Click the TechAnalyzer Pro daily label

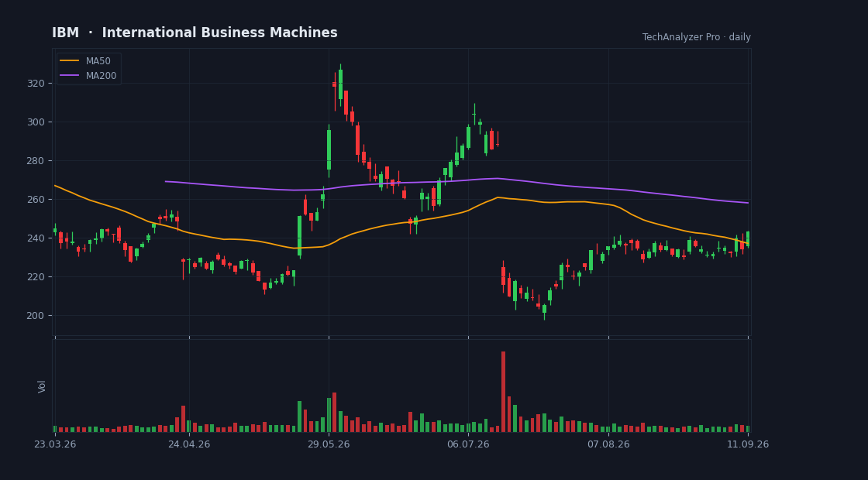tap(697, 37)
